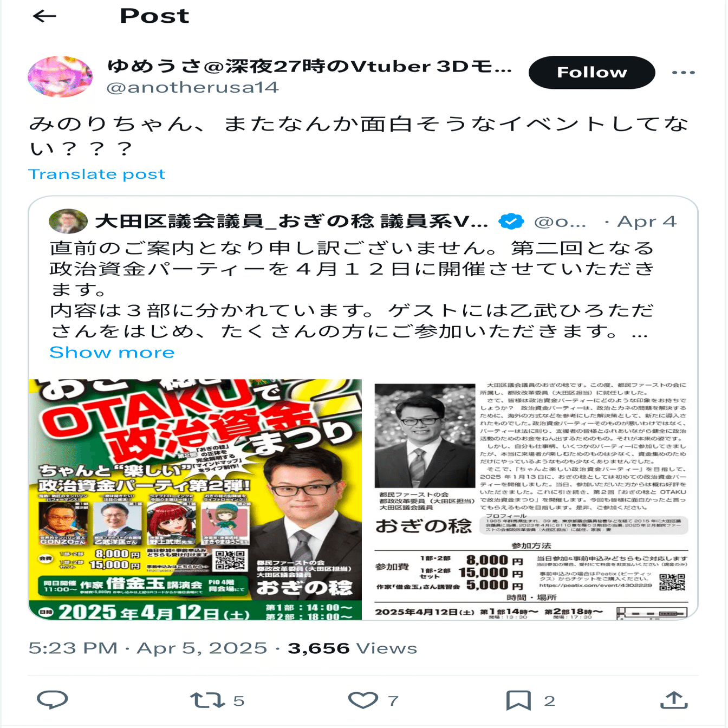The width and height of the screenshot is (728, 728).
Task: Click the reply speech bubble icon
Action: click(x=53, y=700)
